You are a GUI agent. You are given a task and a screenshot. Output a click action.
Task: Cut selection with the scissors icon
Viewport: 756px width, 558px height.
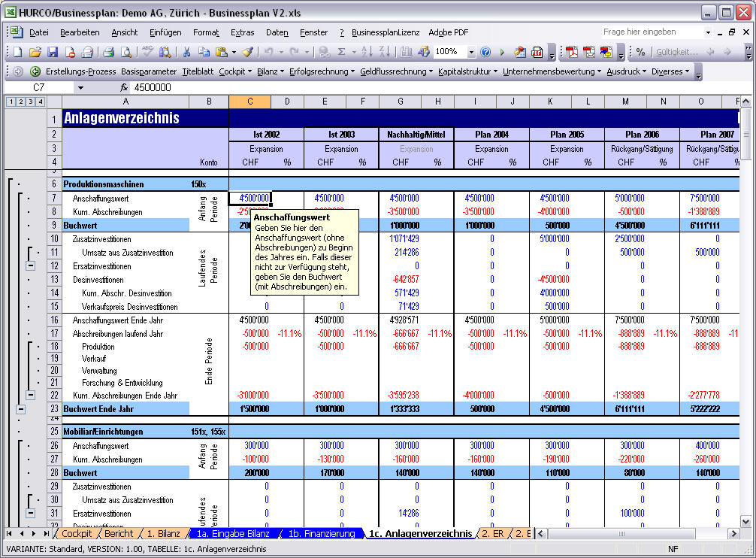tap(186, 52)
